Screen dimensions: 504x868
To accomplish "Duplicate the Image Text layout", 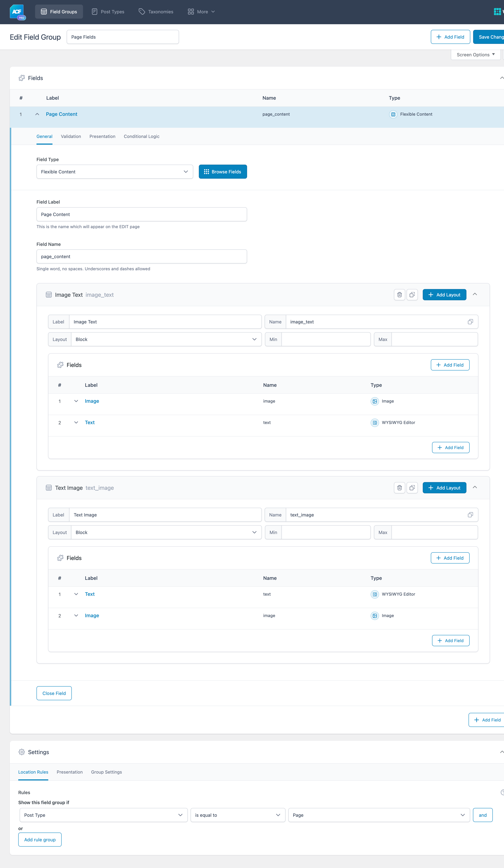I will 412,294.
